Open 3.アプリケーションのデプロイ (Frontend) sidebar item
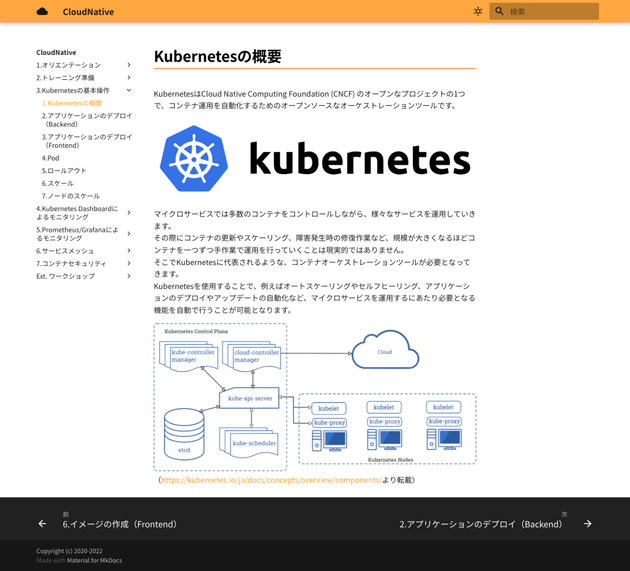This screenshot has height=571, width=630. point(87,141)
